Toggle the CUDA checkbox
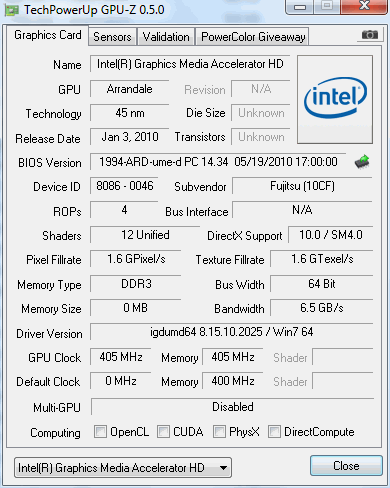 pyautogui.click(x=163, y=431)
